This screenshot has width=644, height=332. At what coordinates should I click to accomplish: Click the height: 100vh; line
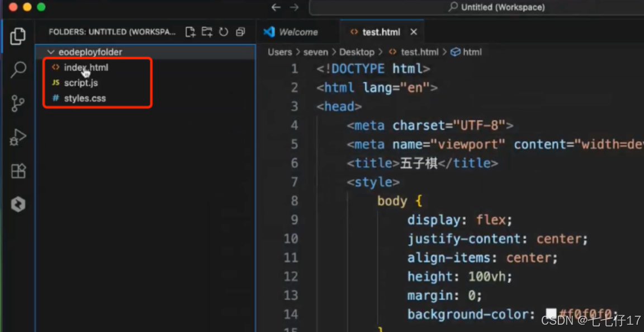click(x=460, y=277)
